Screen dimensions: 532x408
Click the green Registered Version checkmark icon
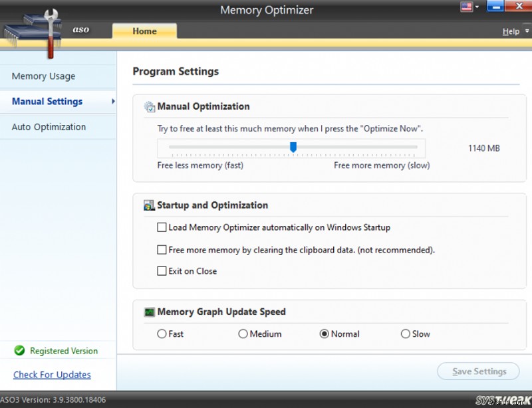(x=19, y=351)
